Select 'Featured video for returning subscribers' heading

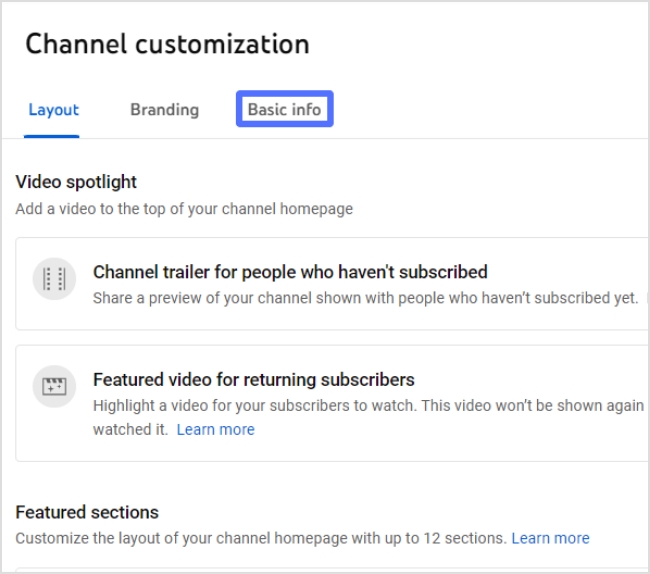pos(254,380)
